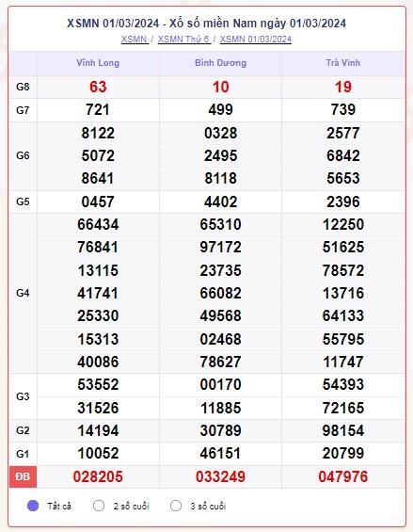Open the XSMN breadcrumb link
This screenshot has width=413, height=532.
(x=135, y=40)
